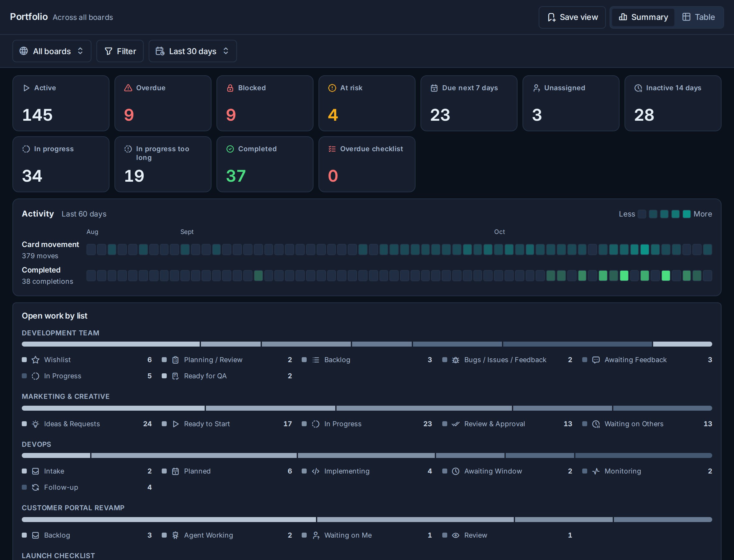Click the Review eye icon
This screenshot has height=560, width=734.
pyautogui.click(x=455, y=535)
